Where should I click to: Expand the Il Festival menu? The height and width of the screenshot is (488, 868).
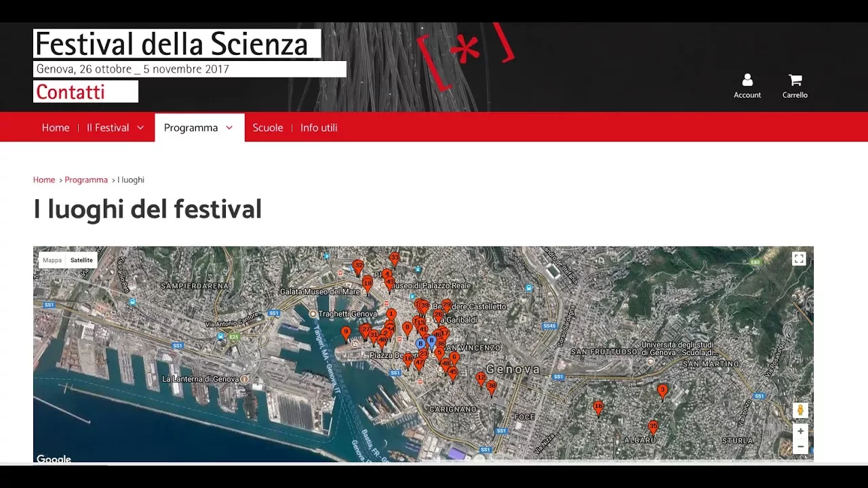pyautogui.click(x=115, y=127)
